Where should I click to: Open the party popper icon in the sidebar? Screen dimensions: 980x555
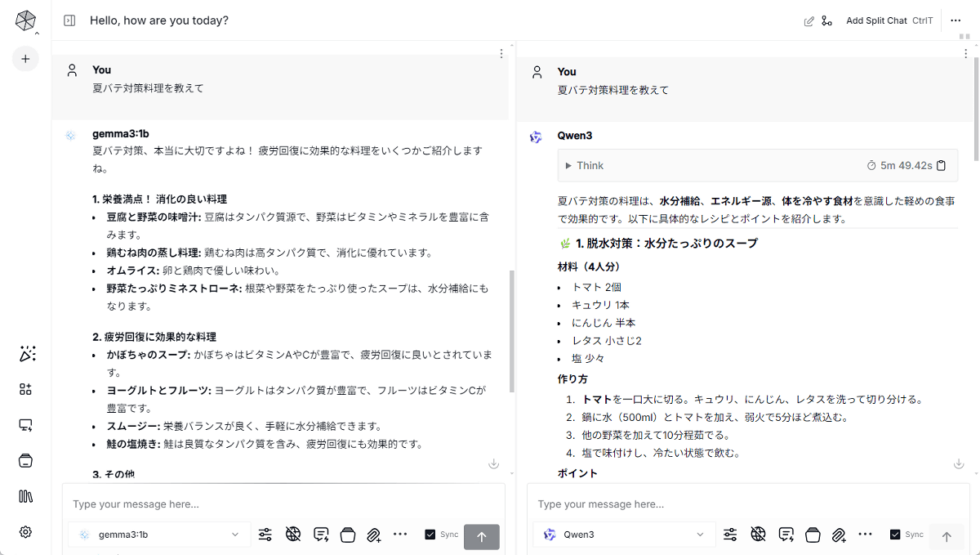pos(27,354)
